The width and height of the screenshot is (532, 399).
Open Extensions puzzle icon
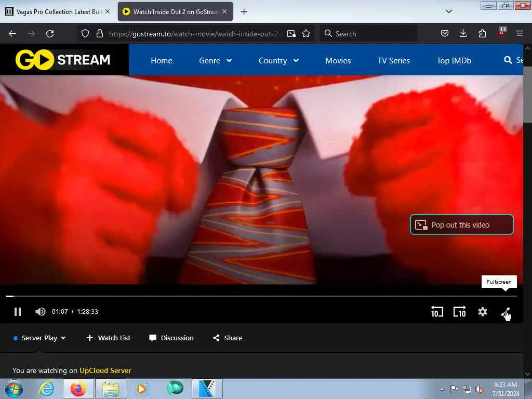click(x=482, y=33)
